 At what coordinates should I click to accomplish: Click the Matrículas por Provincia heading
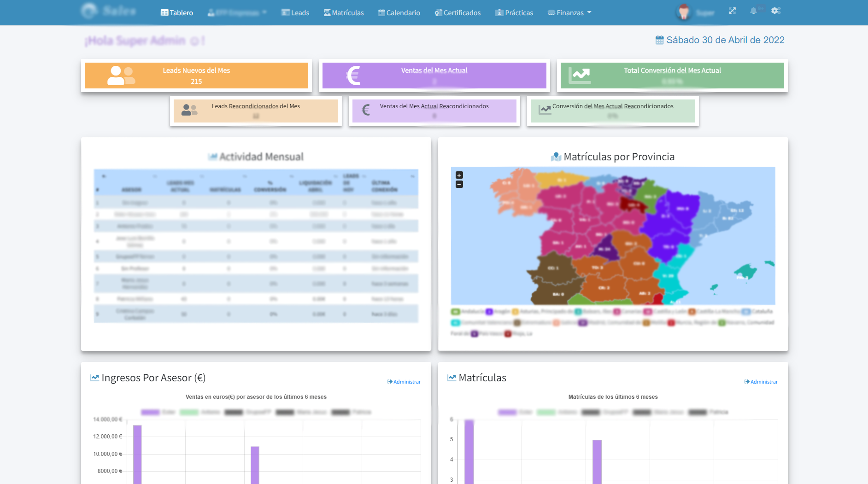[x=619, y=157]
